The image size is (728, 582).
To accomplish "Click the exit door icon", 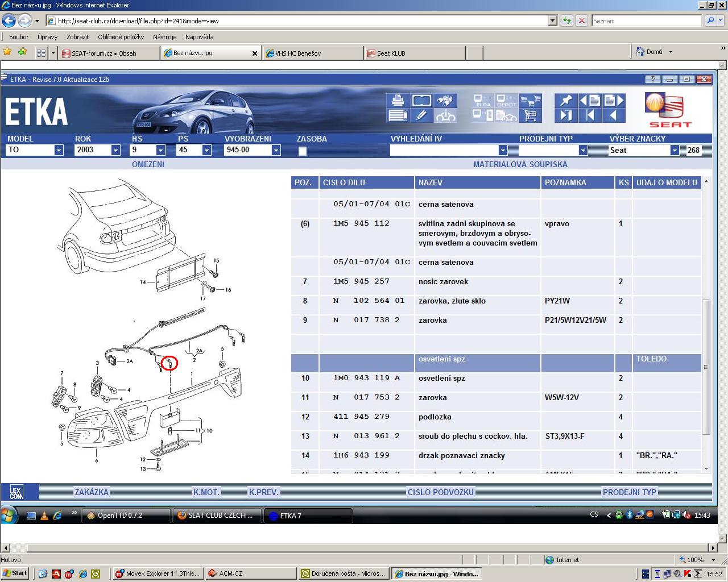I will click(x=566, y=115).
